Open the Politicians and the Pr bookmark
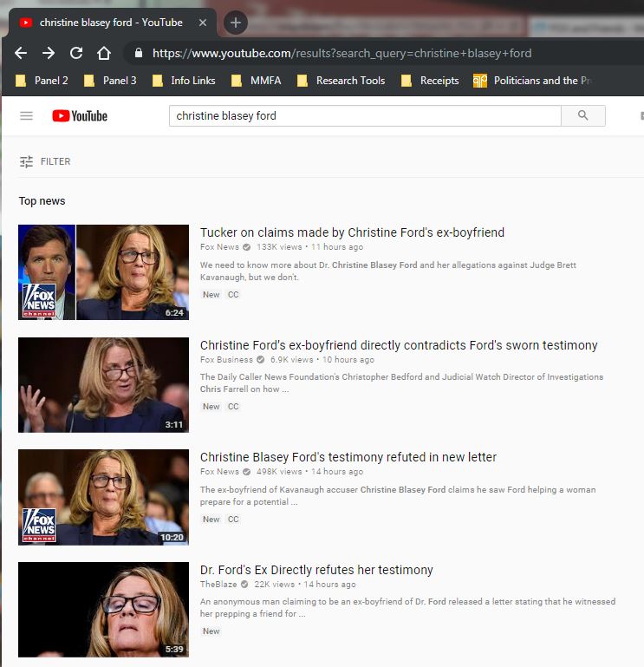The width and height of the screenshot is (644, 667). (532, 81)
